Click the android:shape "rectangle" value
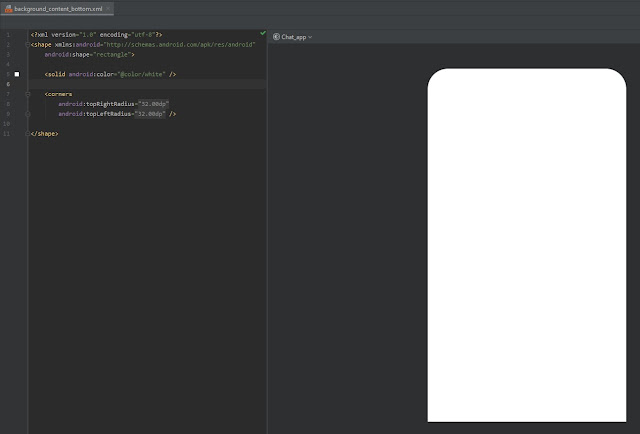The width and height of the screenshot is (640, 434). coord(110,54)
